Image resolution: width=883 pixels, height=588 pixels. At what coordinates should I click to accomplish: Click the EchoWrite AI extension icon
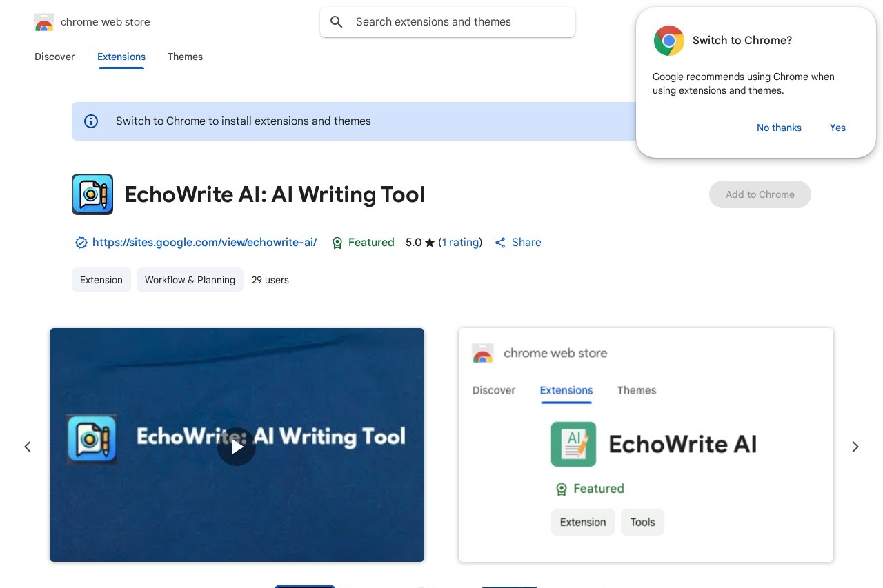[92, 194]
